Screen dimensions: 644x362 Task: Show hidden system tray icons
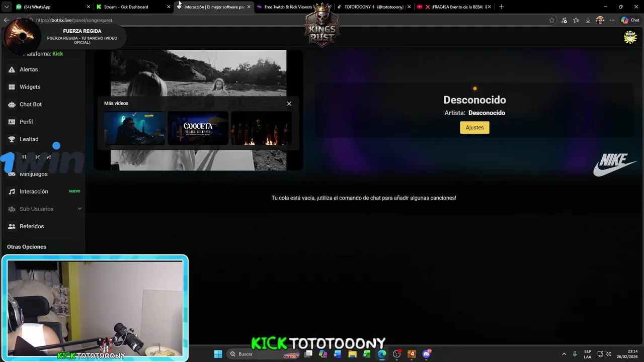click(564, 354)
